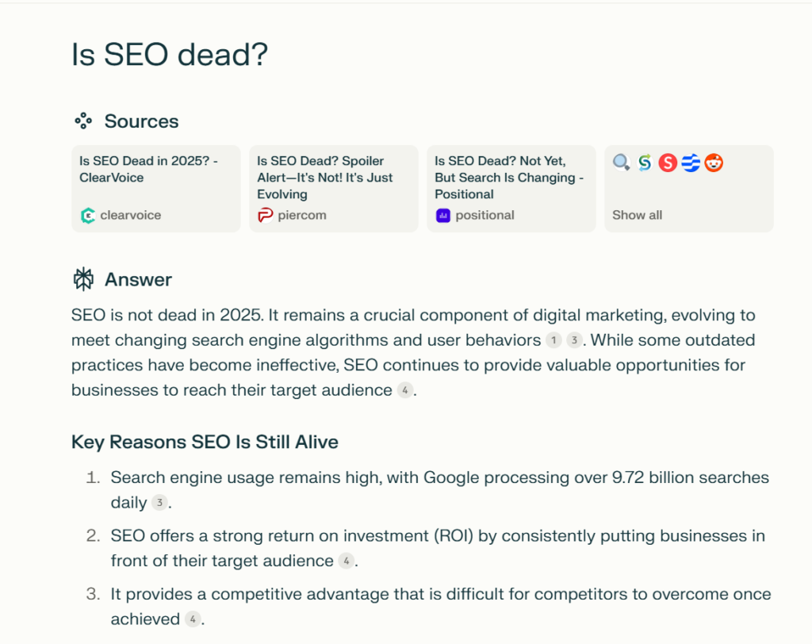The image size is (812, 644).
Task: Click citation 3 after "searches daily"
Action: (x=159, y=503)
